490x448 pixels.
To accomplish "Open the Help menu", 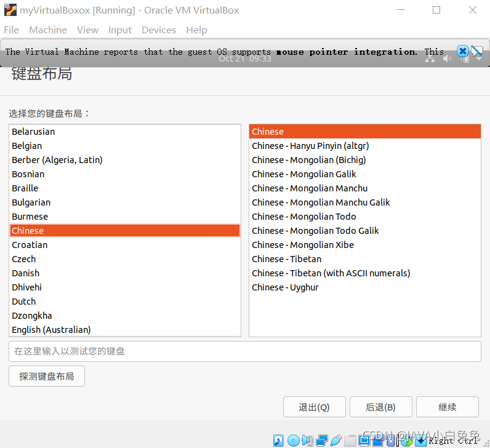I will coord(196,30).
